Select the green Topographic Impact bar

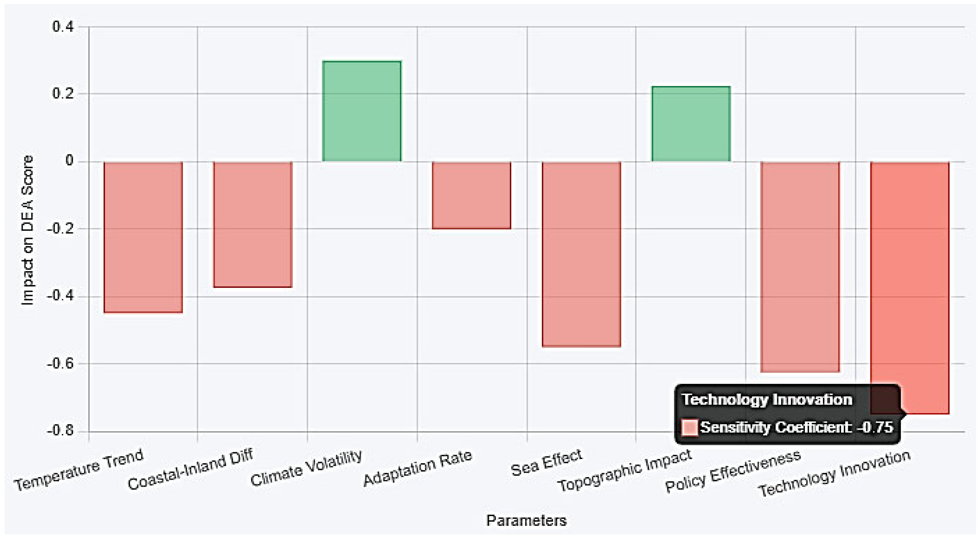point(691,124)
